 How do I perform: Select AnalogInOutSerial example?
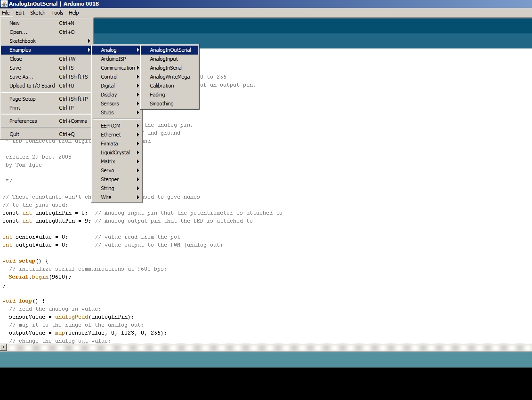[x=170, y=50]
